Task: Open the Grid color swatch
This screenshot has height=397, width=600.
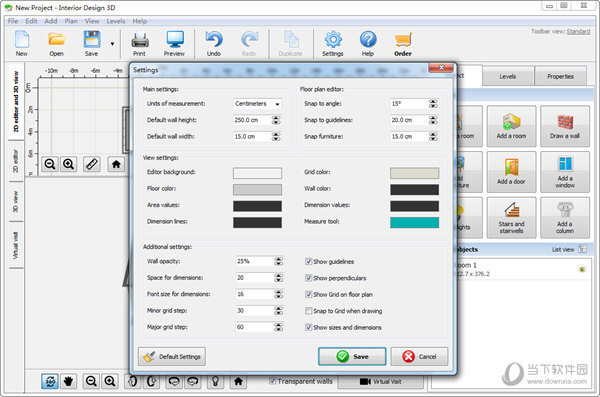Action: pyautogui.click(x=414, y=173)
